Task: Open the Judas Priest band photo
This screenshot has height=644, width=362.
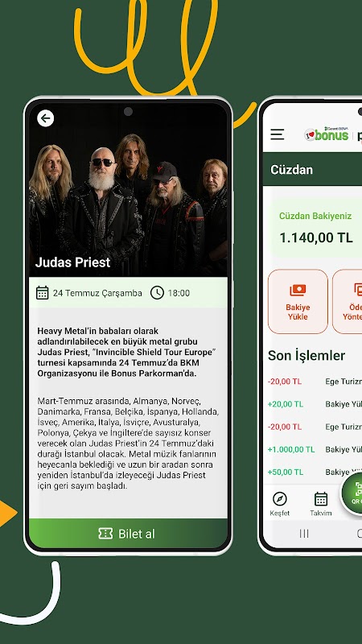Action: pos(128,189)
